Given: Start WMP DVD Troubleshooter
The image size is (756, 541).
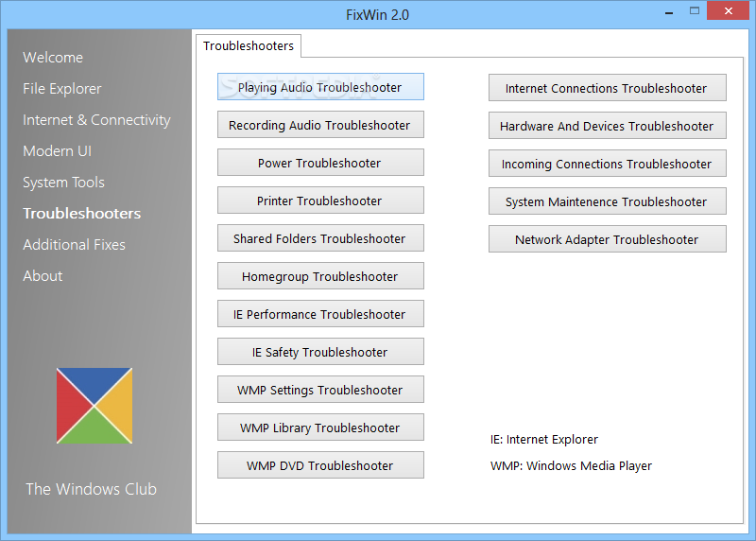Looking at the screenshot, I should coord(320,465).
